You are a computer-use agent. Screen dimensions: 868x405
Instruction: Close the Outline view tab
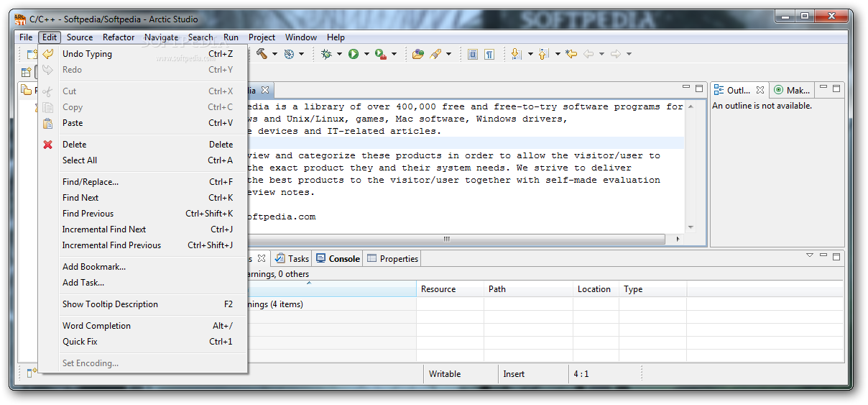pos(759,90)
